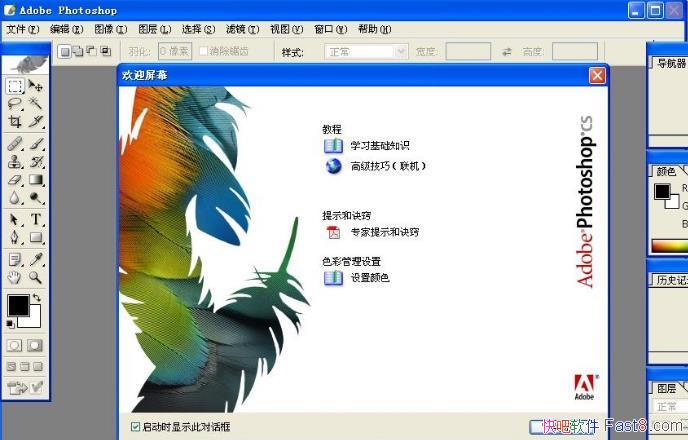Reset default colors icon in toolbox
The image size is (688, 440).
11,324
